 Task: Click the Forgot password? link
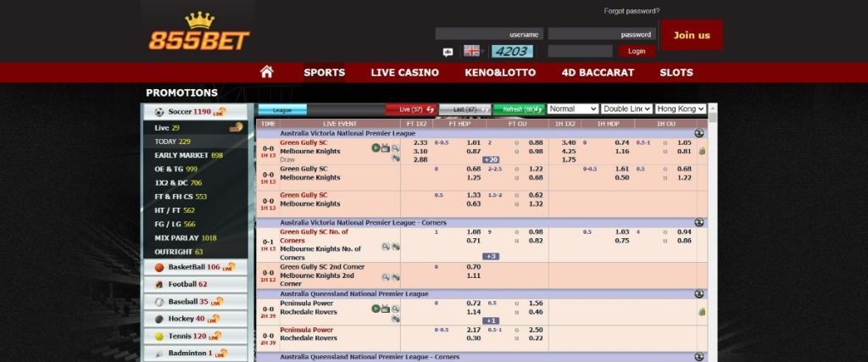(x=632, y=11)
